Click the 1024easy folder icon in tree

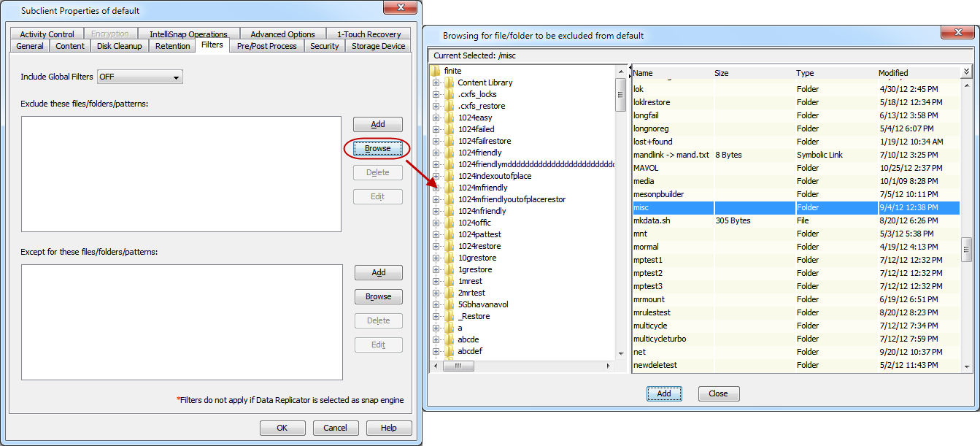click(x=449, y=118)
